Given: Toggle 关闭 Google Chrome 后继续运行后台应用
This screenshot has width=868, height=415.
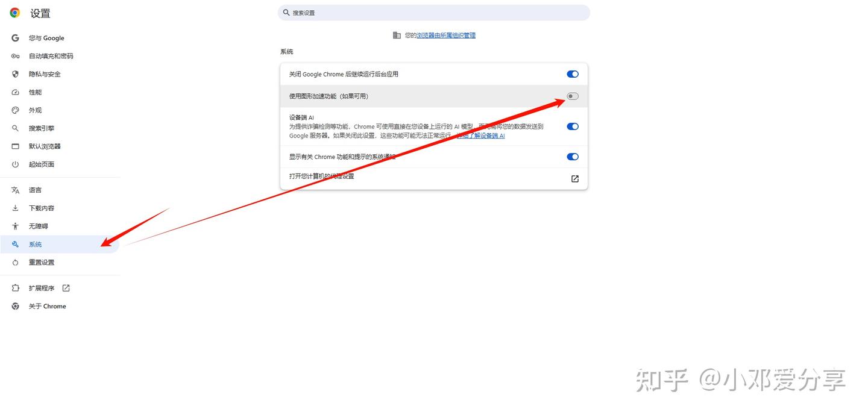Looking at the screenshot, I should 573,74.
